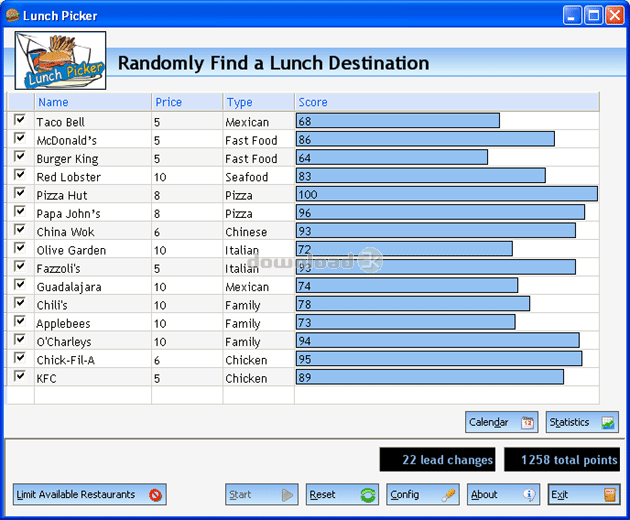Click McDonald's score bar showing 86
630x520 pixels.
pyautogui.click(x=425, y=139)
